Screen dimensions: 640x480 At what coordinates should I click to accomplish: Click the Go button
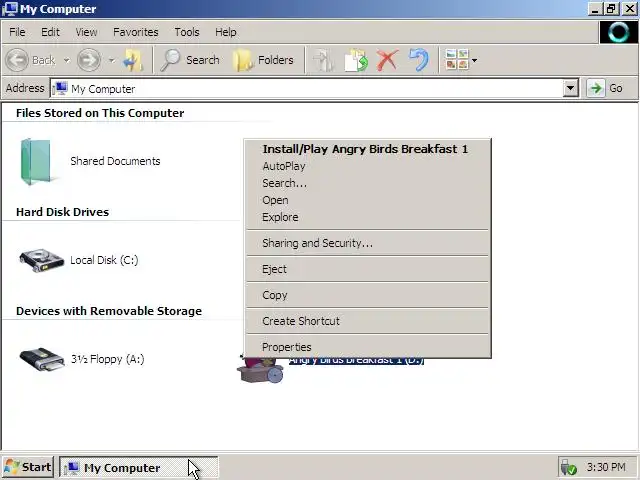(605, 88)
